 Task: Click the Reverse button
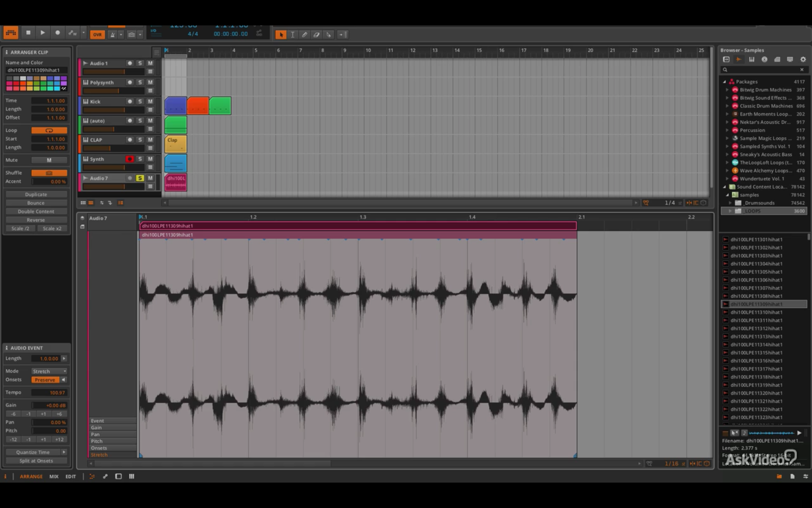(36, 220)
